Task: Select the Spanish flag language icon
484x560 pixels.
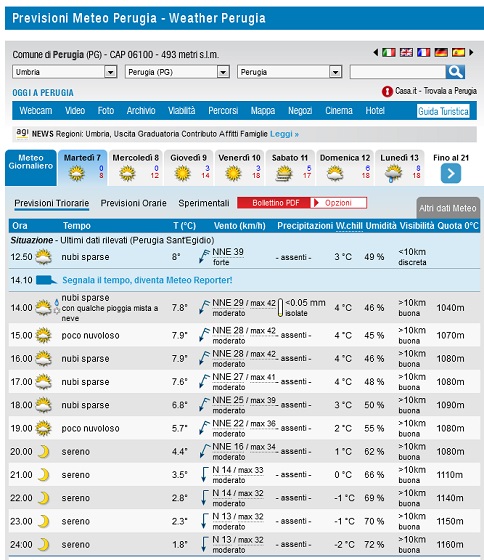Action: [458, 52]
